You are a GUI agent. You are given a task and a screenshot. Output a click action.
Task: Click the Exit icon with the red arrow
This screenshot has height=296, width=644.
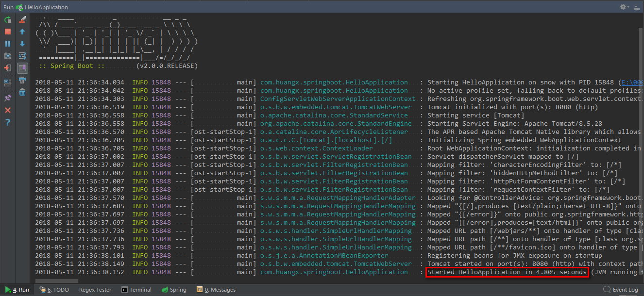pyautogui.click(x=8, y=68)
